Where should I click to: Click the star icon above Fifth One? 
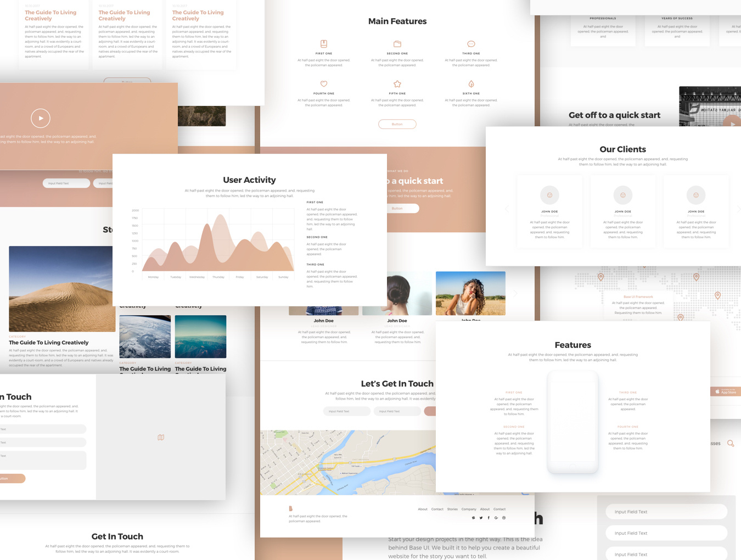(x=397, y=84)
